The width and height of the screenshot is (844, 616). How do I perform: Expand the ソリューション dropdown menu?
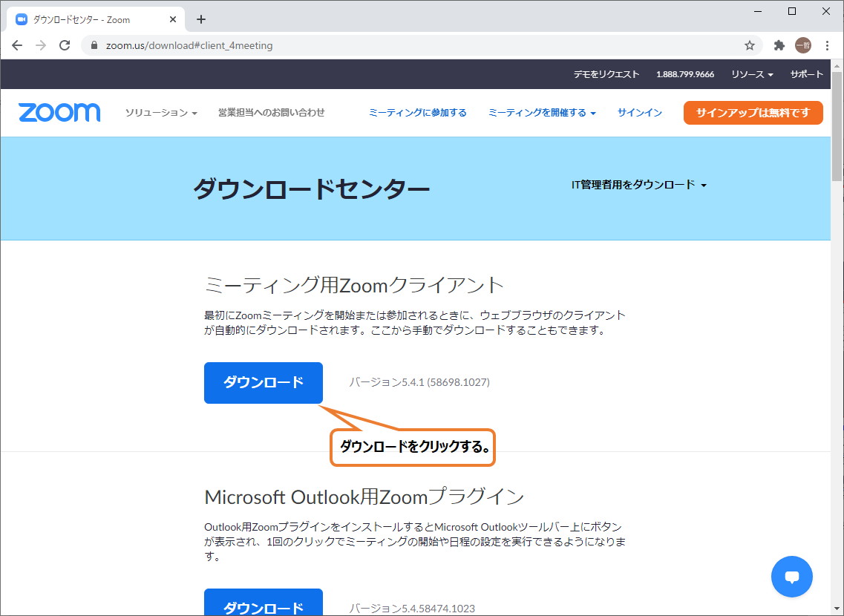(161, 113)
